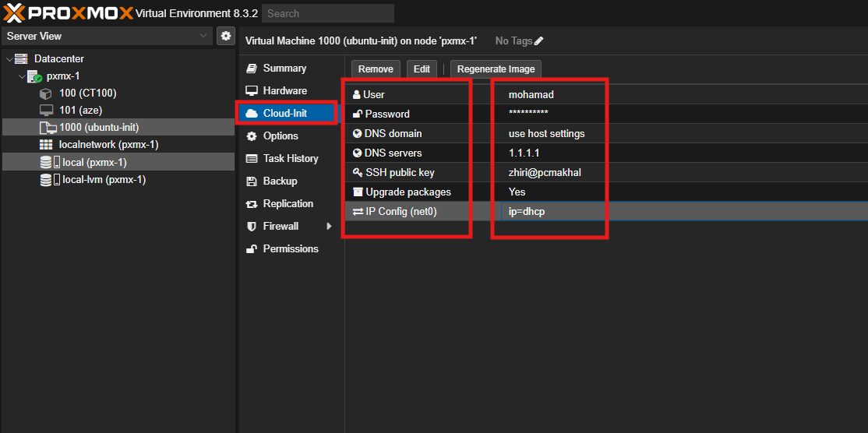Click the No Tags label
This screenshot has height=433, width=868.
click(x=513, y=41)
